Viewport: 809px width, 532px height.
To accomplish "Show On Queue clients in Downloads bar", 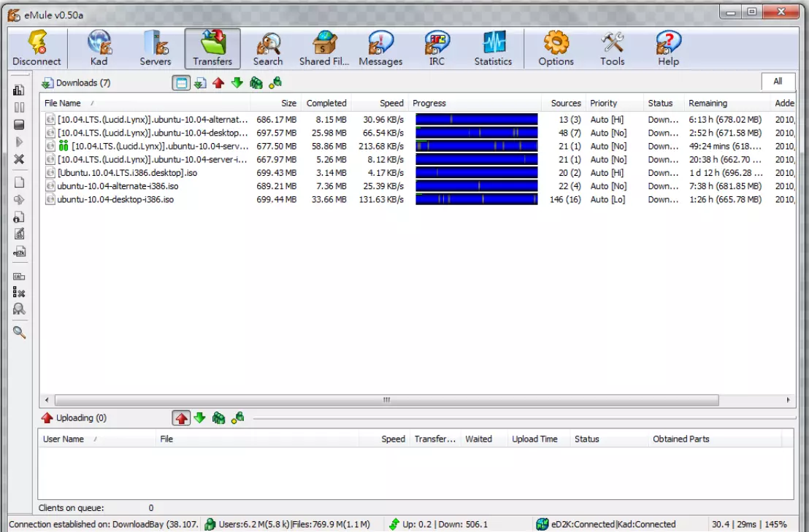I will pyautogui.click(x=256, y=83).
